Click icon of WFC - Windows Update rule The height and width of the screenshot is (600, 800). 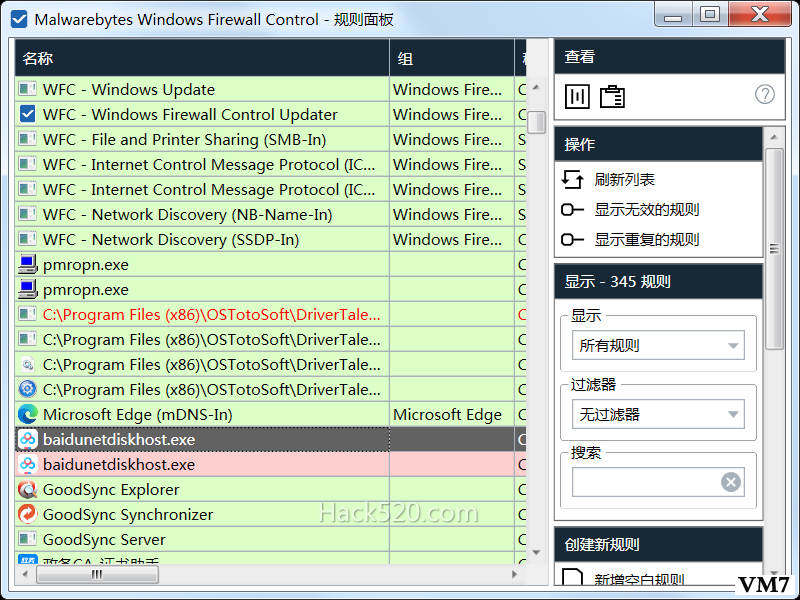[28, 89]
